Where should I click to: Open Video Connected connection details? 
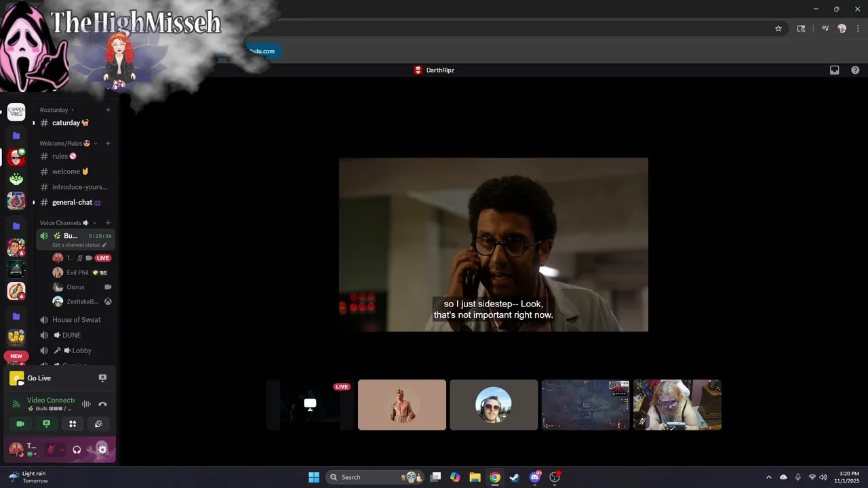coord(50,401)
